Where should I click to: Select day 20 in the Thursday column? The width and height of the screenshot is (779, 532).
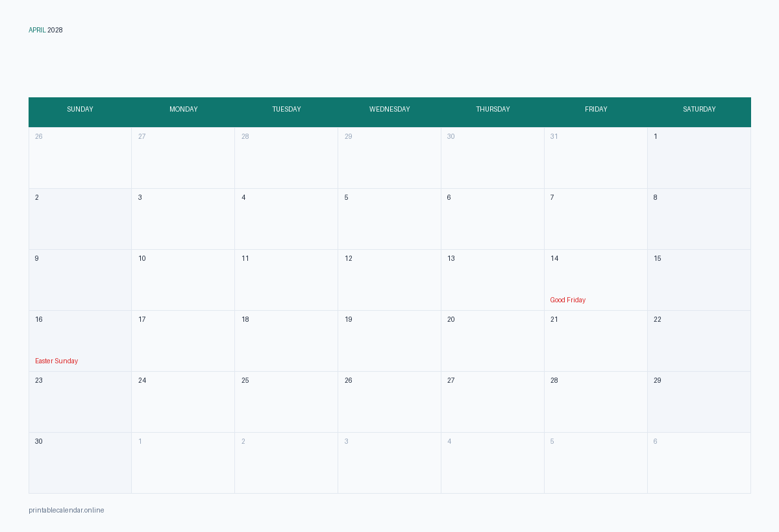point(493,341)
